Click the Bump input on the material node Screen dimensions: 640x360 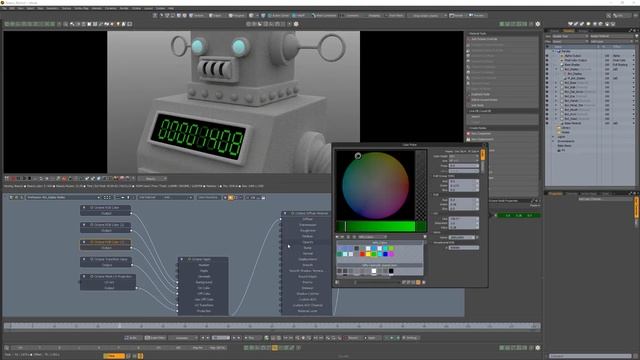click(x=307, y=248)
